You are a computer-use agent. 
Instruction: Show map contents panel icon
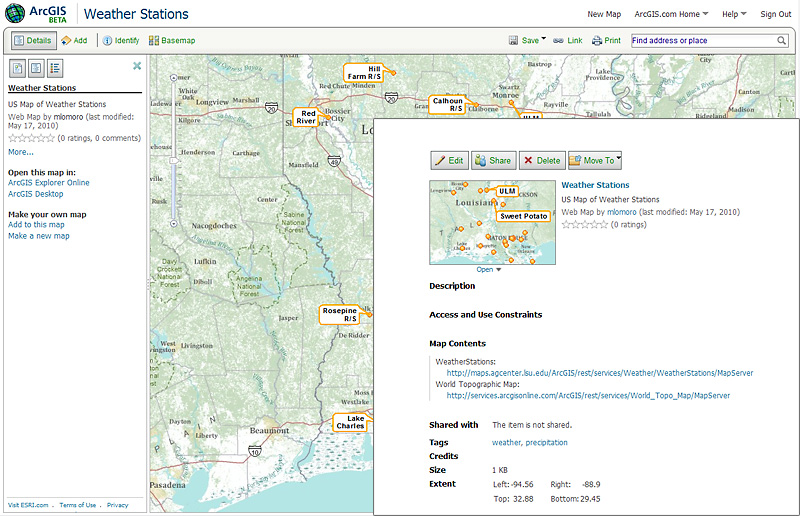36,67
